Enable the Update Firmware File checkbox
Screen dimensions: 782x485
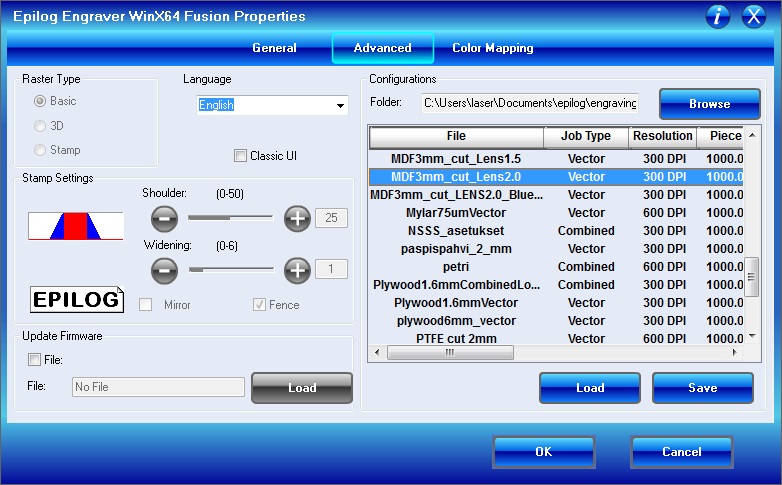pyautogui.click(x=34, y=359)
